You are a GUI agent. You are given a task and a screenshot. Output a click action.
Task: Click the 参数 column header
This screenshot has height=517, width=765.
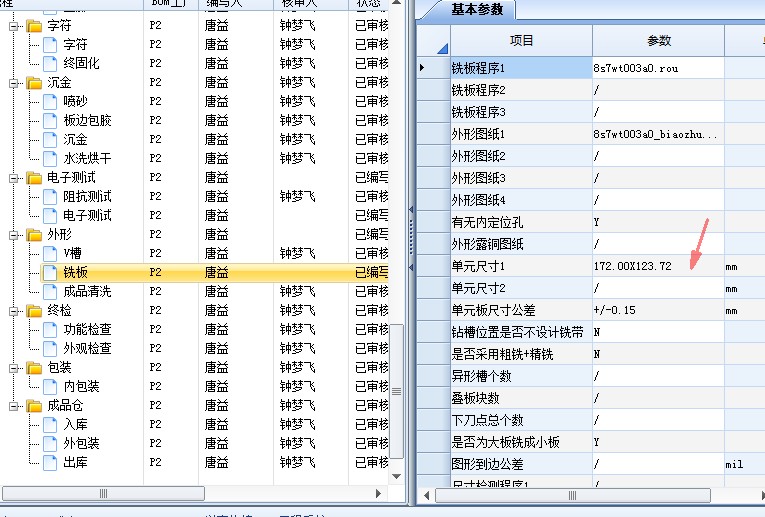(659, 40)
